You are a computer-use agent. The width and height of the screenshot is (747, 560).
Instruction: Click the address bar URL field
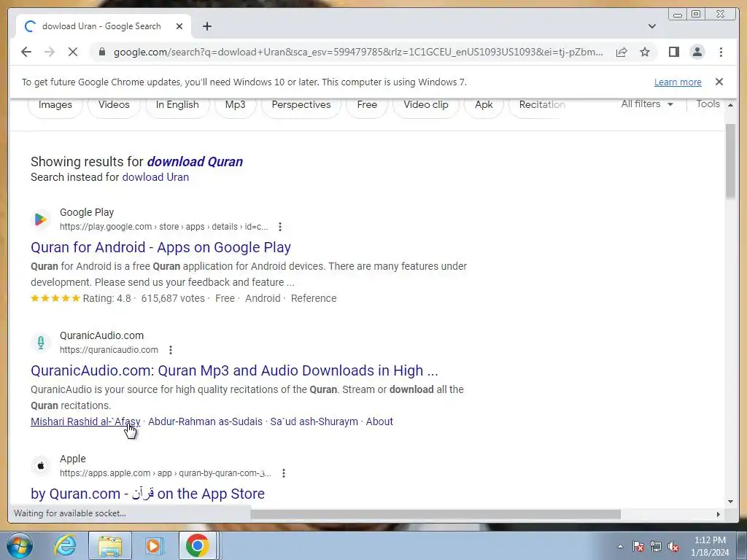357,52
